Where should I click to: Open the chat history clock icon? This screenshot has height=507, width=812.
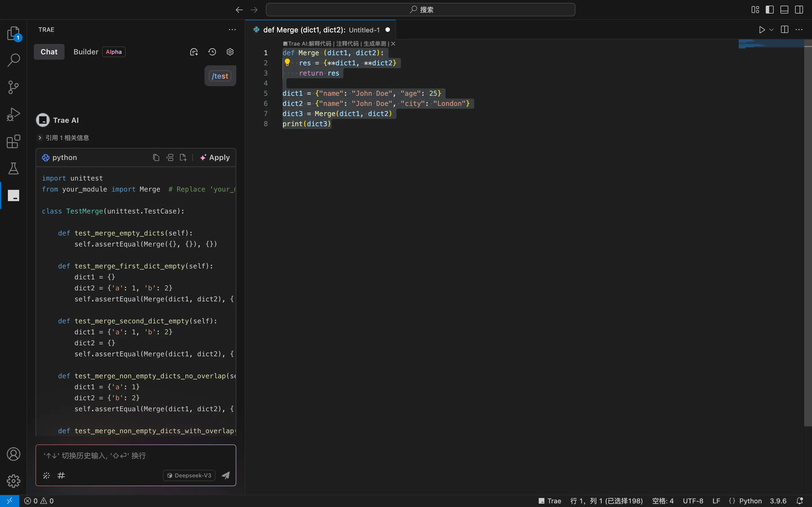click(212, 52)
